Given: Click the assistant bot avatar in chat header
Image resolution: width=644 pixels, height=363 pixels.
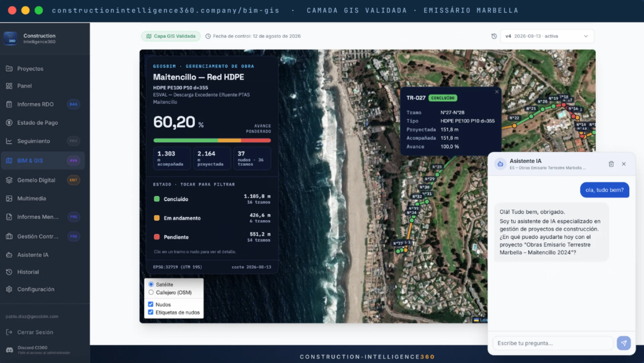Looking at the screenshot, I should tap(500, 164).
